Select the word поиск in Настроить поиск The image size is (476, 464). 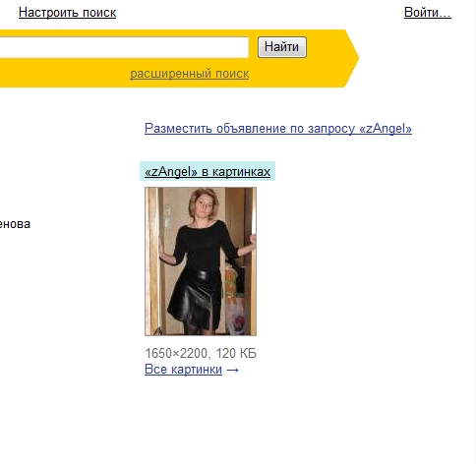pyautogui.click(x=99, y=13)
